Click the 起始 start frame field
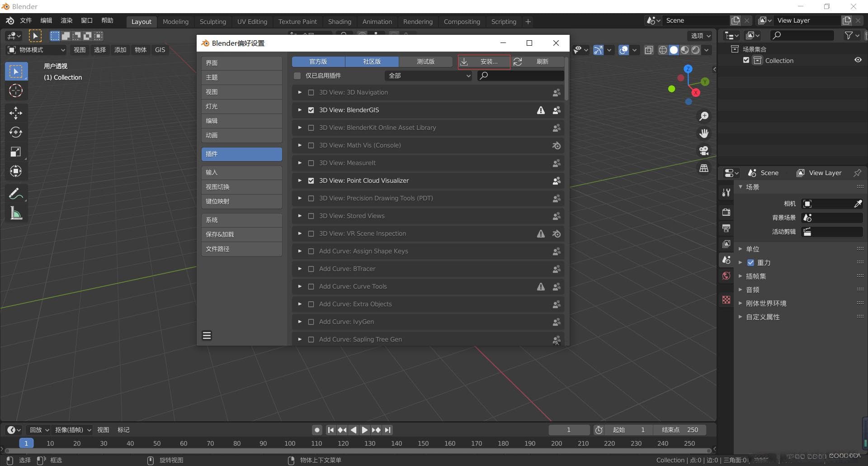Viewport: 868px width, 466px height. [628, 430]
